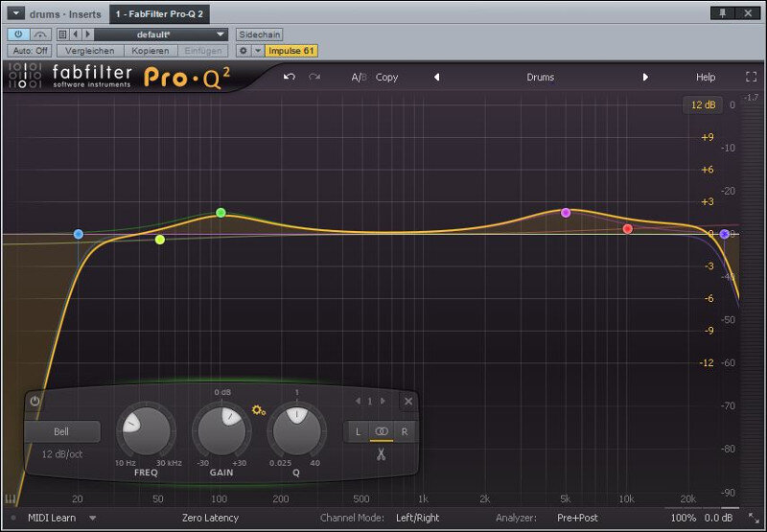Switch to the 1 - FabFilter Pro-Q 2 tab
This screenshot has width=767, height=532.
pos(159,13)
